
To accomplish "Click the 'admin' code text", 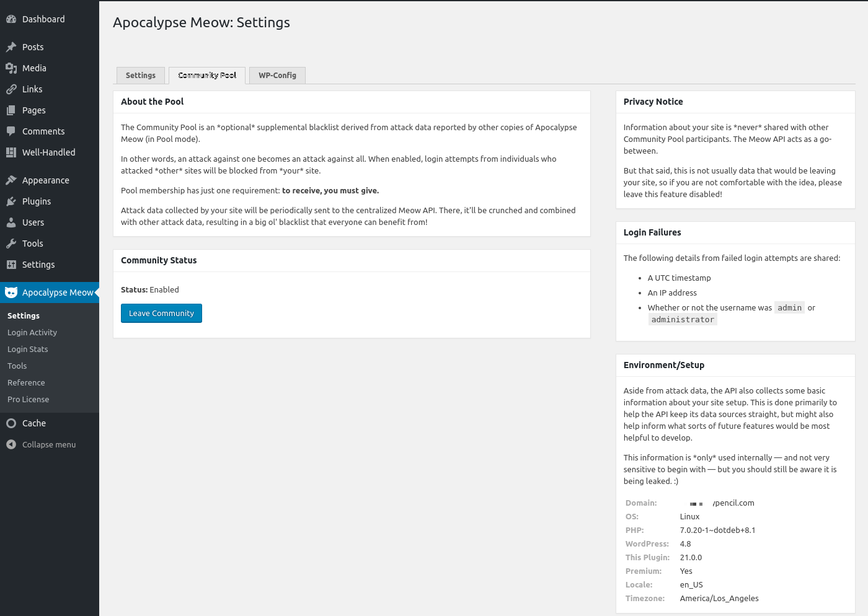I will pyautogui.click(x=790, y=308).
